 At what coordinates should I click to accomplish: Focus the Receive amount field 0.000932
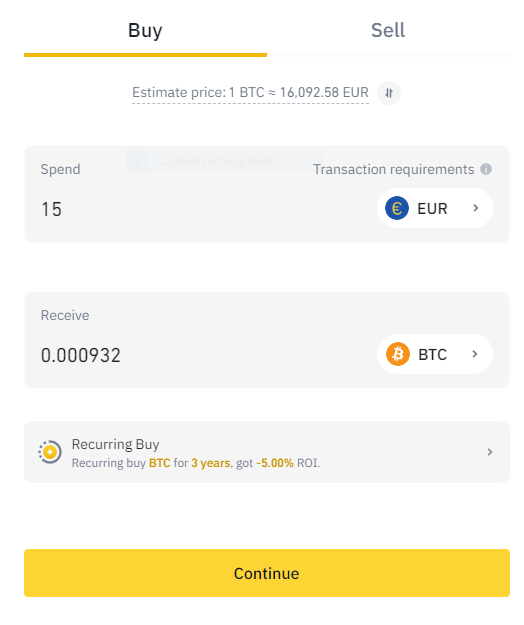(199, 355)
